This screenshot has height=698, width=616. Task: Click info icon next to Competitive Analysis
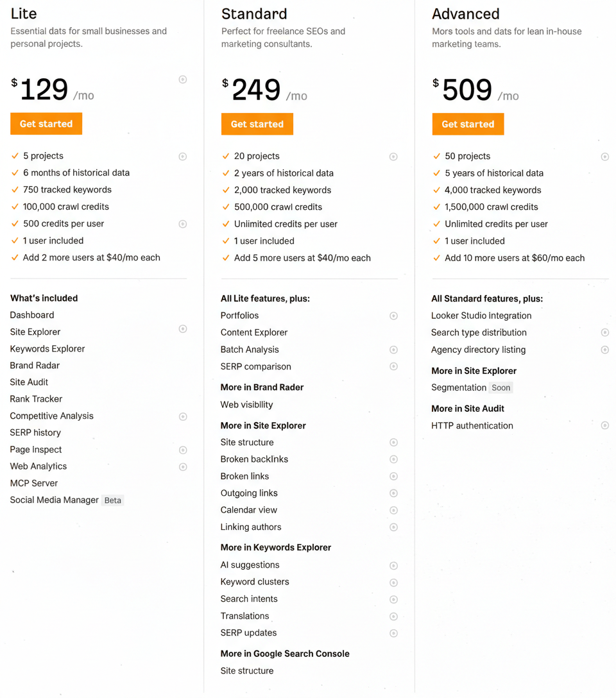pos(183,416)
